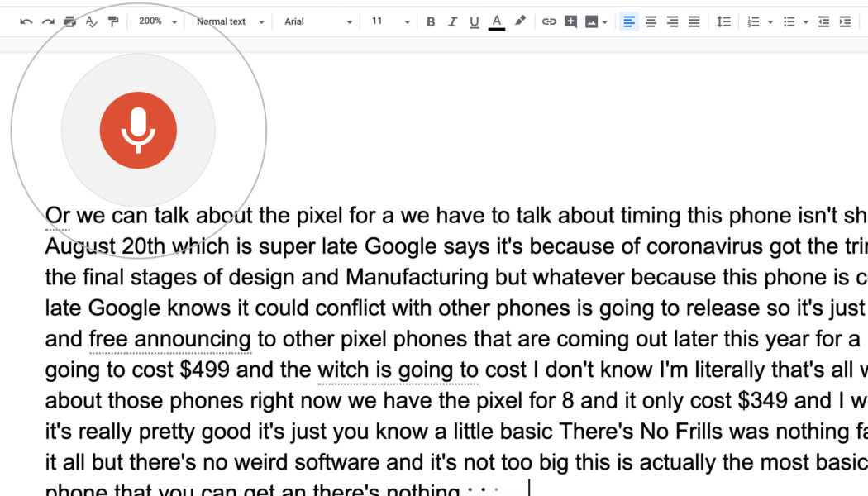
Task: Redo the last action
Action: (x=46, y=21)
